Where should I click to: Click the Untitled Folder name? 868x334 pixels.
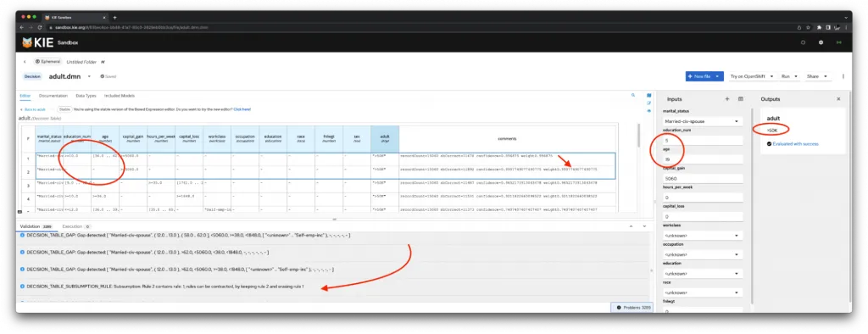click(82, 62)
